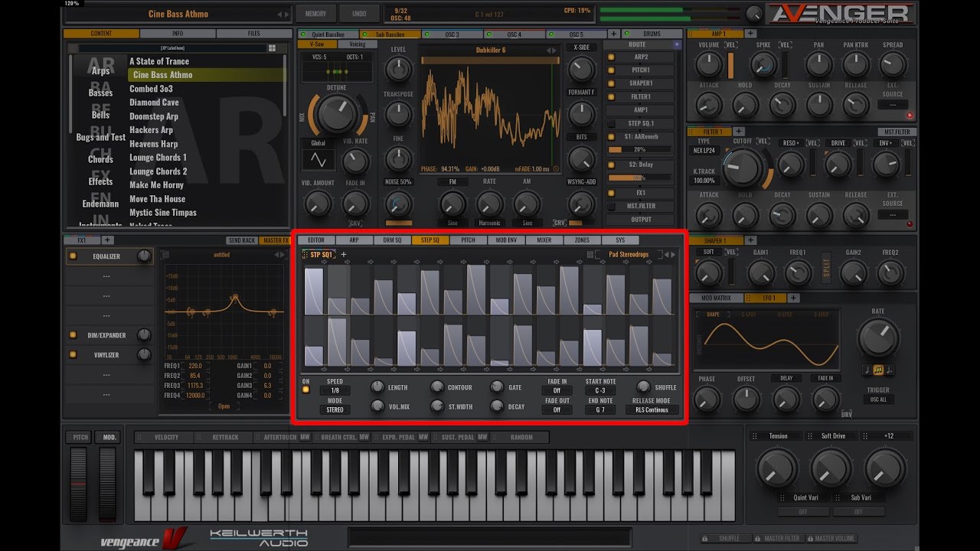980x551 pixels.
Task: Click the Voicing button
Action: 358,44
